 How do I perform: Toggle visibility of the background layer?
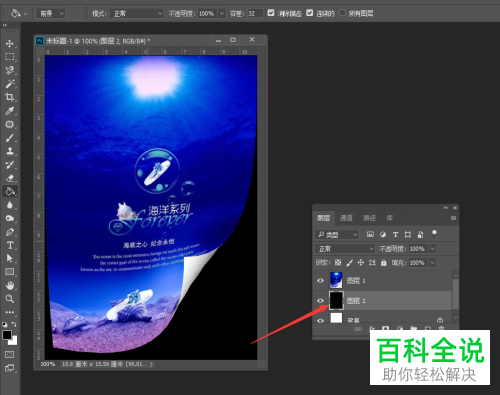pyautogui.click(x=320, y=321)
